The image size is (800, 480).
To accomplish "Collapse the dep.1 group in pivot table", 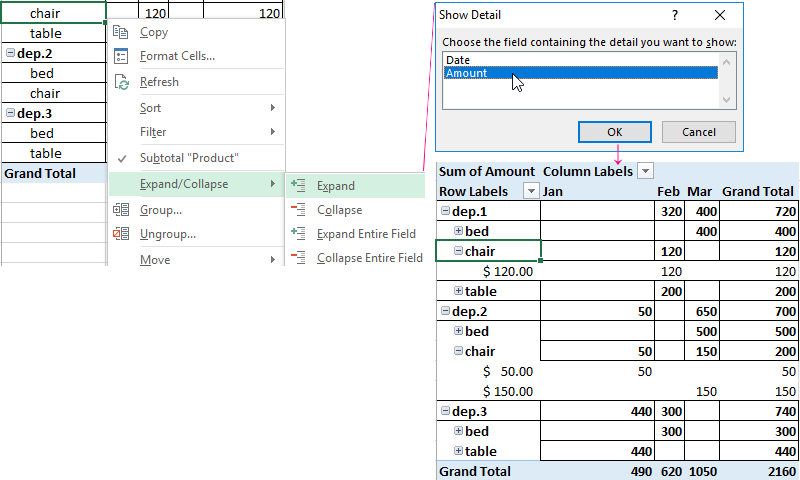I will tap(445, 211).
